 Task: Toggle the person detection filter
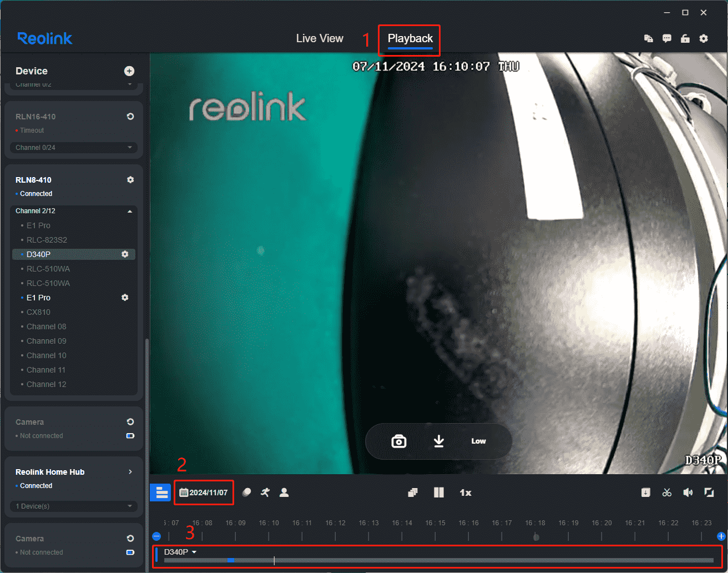tap(284, 492)
